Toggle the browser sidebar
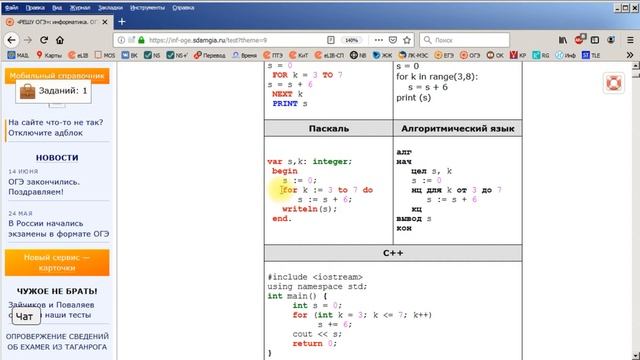The image size is (640, 360). click(595, 40)
